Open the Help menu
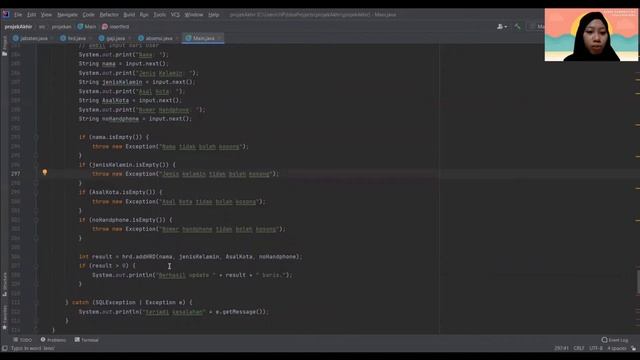The image size is (640, 360). coord(213,15)
